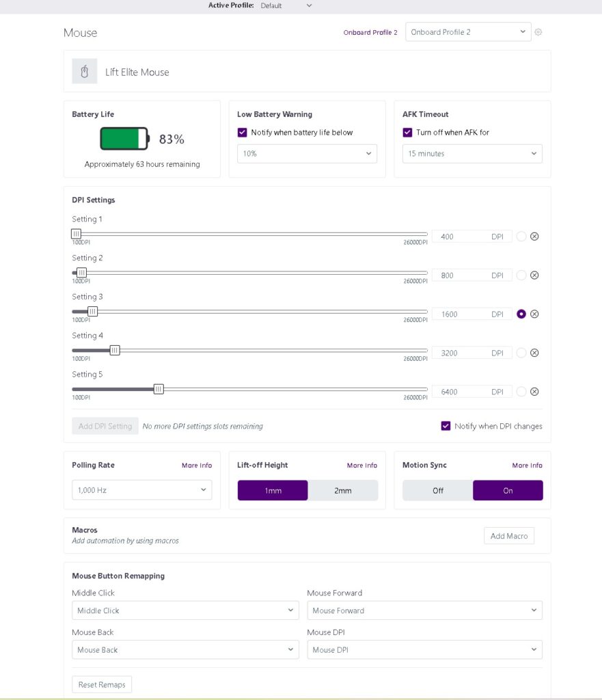The image size is (602, 700).
Task: Turn Motion Sync On
Action: [508, 491]
